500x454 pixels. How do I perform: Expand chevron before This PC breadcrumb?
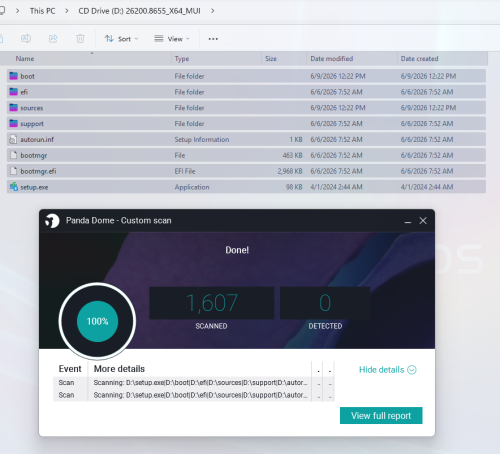pyautogui.click(x=17, y=11)
